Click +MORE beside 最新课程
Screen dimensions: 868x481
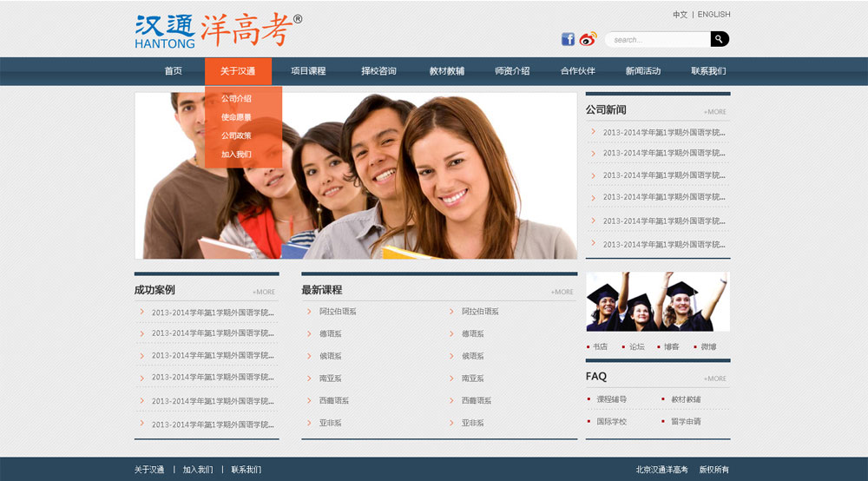pyautogui.click(x=562, y=292)
